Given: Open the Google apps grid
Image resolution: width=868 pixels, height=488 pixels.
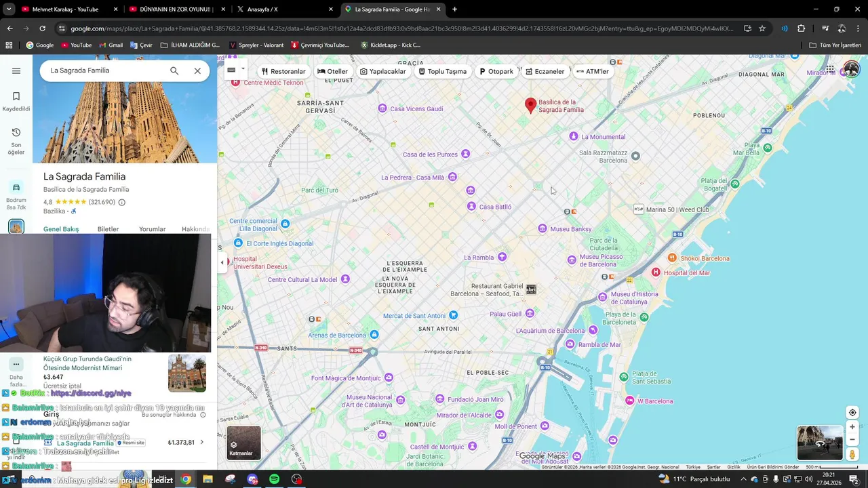Looking at the screenshot, I should coord(830,69).
